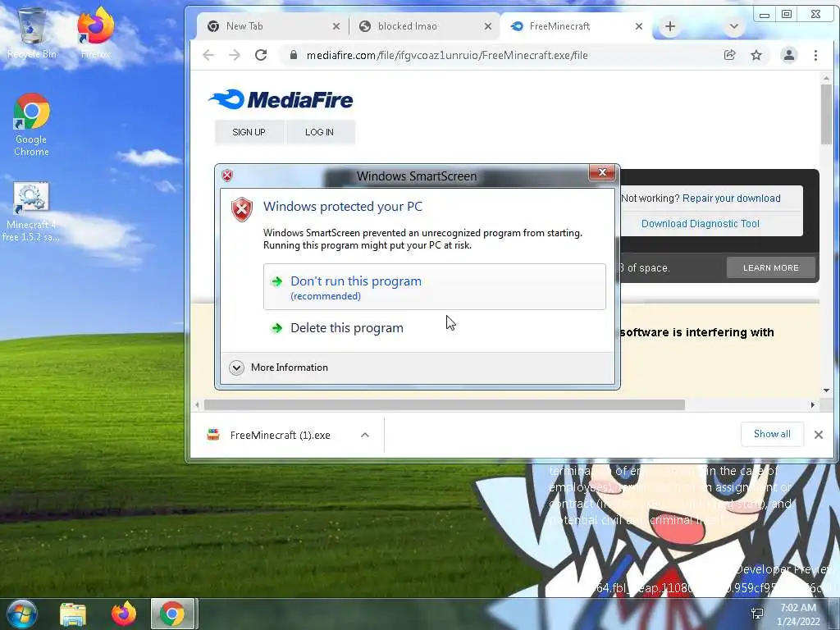Open the Firefox desktop shortcut
The width and height of the screenshot is (840, 630).
tap(95, 32)
